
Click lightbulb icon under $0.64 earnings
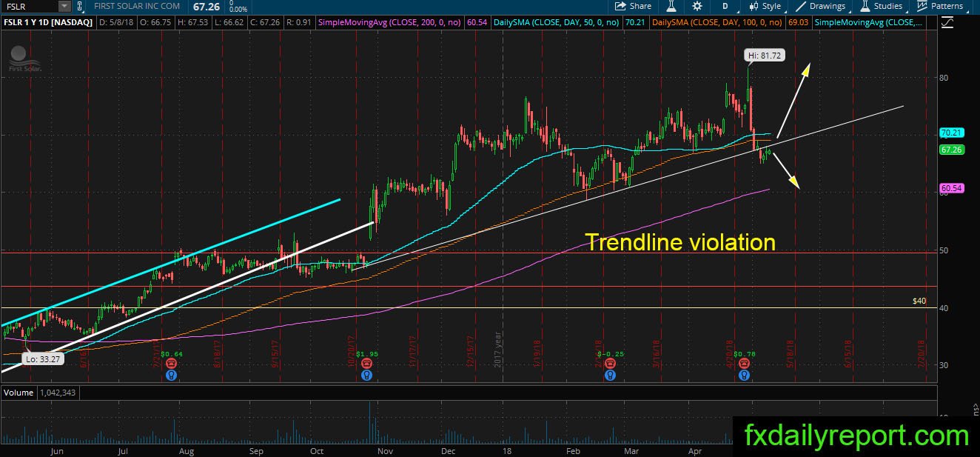[x=171, y=375]
